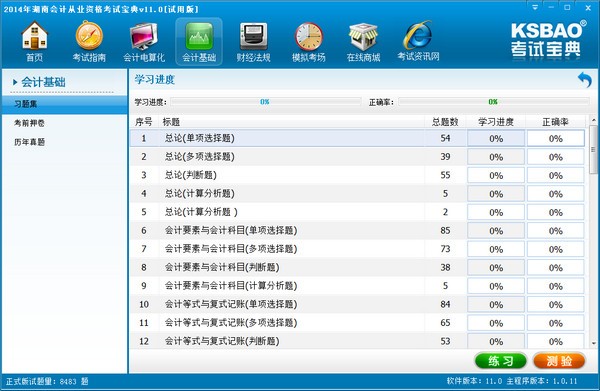Select row 4 总论(计算分析题)

(357, 194)
